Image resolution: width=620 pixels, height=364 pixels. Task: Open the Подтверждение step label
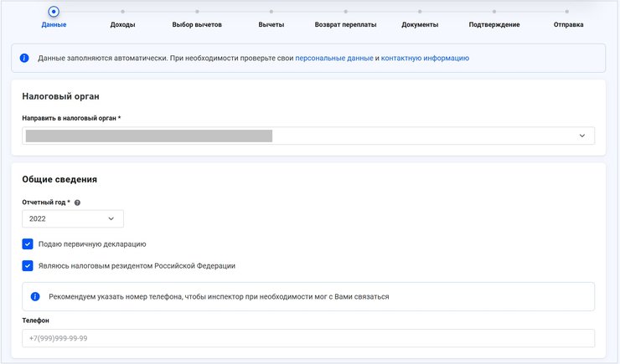[494, 25]
